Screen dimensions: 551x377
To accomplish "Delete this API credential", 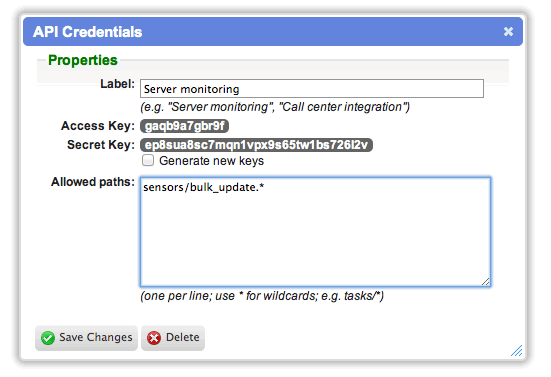I will click(173, 338).
